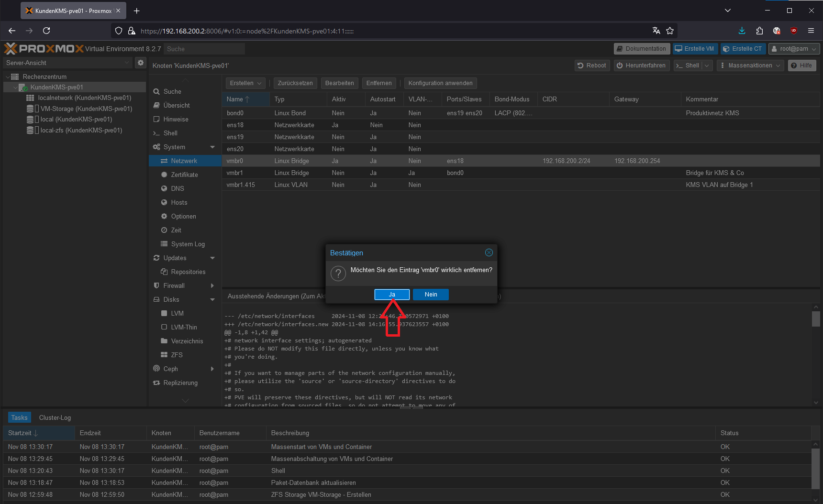823x504 pixels.
Task: Collapse the System section arrow
Action: [212, 147]
